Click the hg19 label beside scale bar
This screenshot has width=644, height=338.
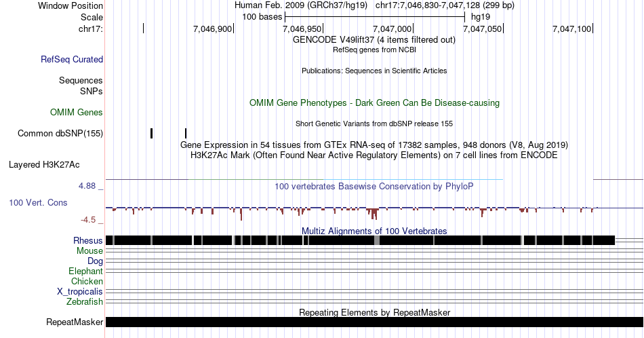coord(481,17)
